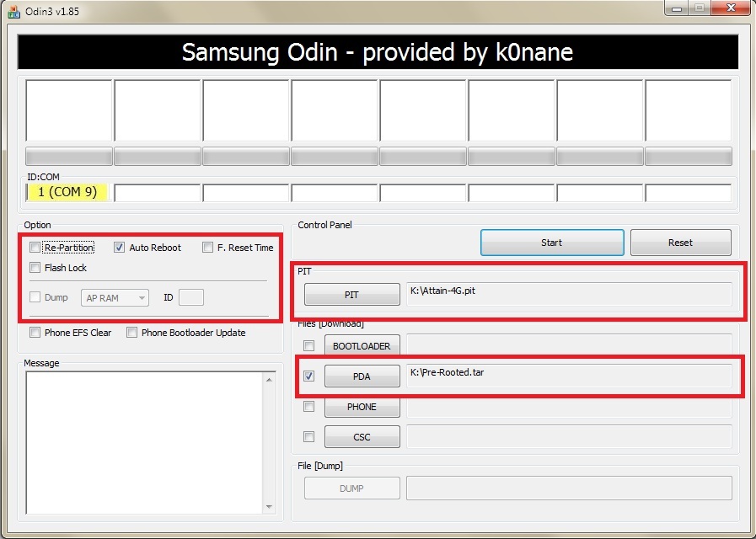Click the Reset button

(680, 243)
